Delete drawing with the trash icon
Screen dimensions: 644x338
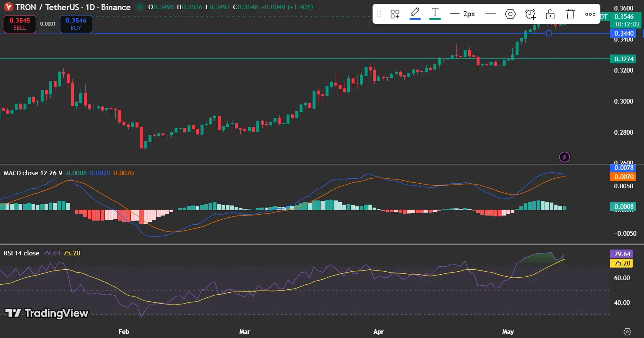[x=570, y=14]
